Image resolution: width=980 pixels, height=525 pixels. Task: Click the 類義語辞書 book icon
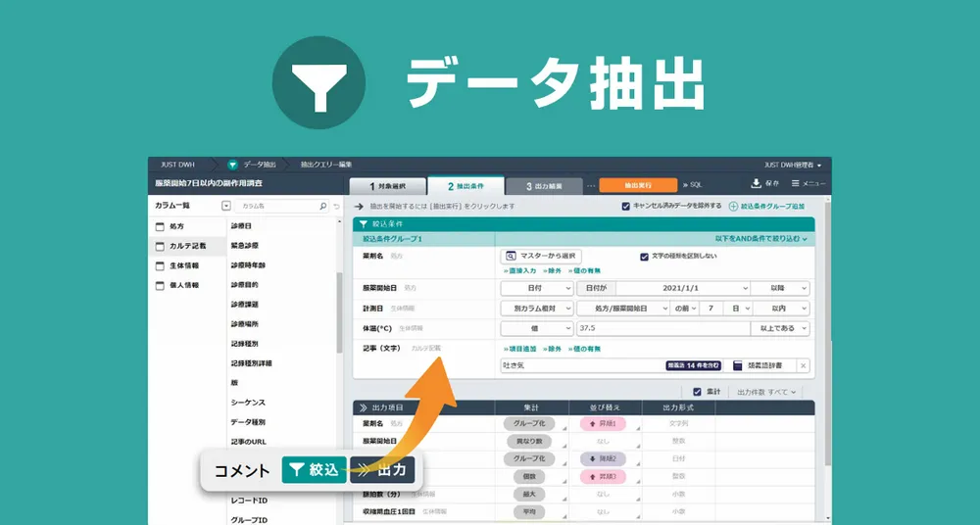pyautogui.click(x=738, y=365)
